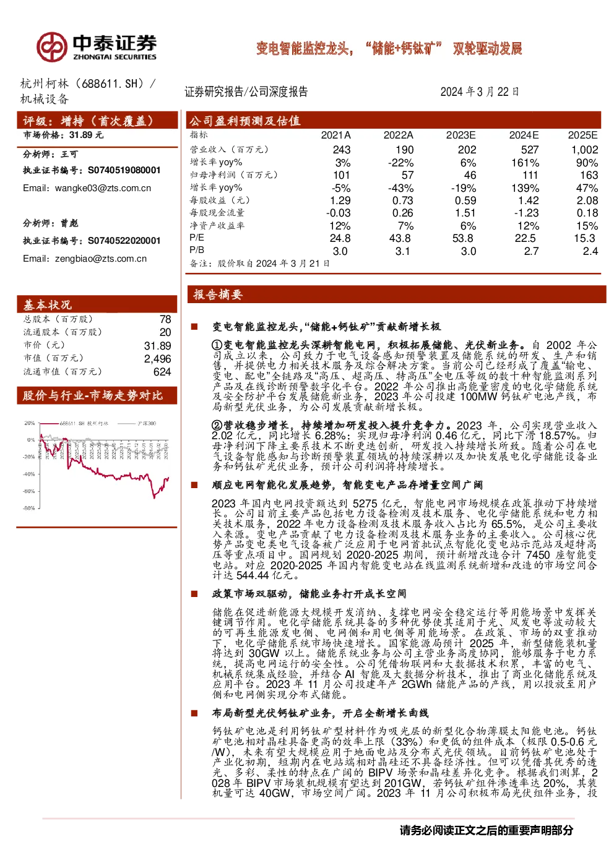Click the 公司盈利预测及估值 section header
Viewport: 614px width, 868px height.
(393, 121)
